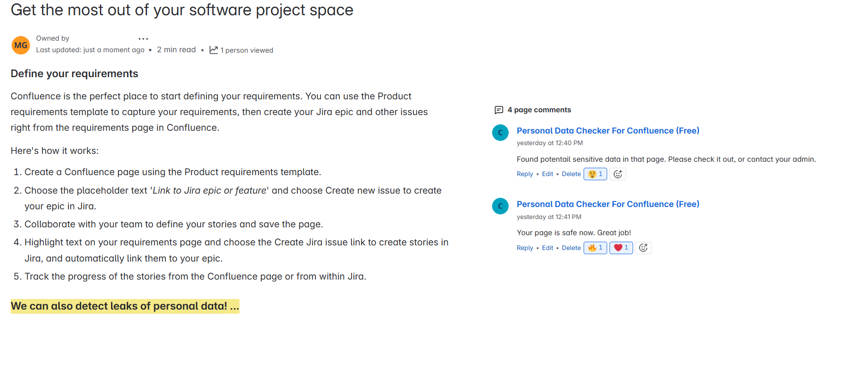This screenshot has height=378, width=868.
Task: Click the MG owner avatar
Action: pos(21,45)
